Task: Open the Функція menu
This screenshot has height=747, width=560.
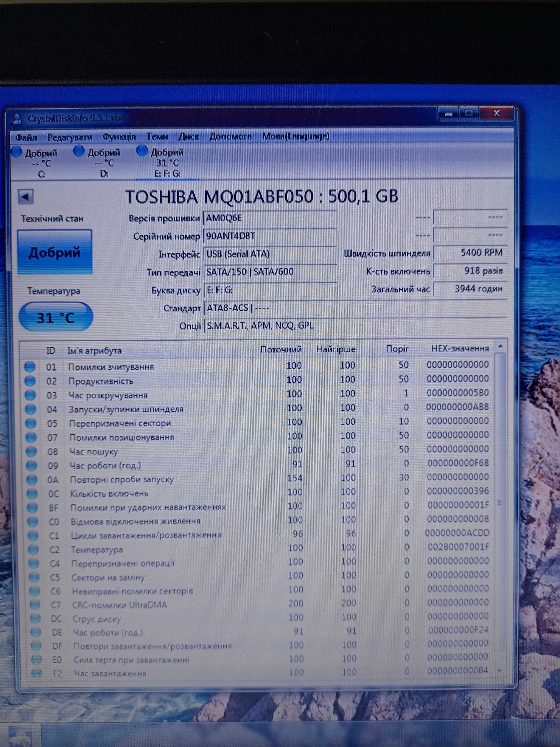Action: coord(119,137)
